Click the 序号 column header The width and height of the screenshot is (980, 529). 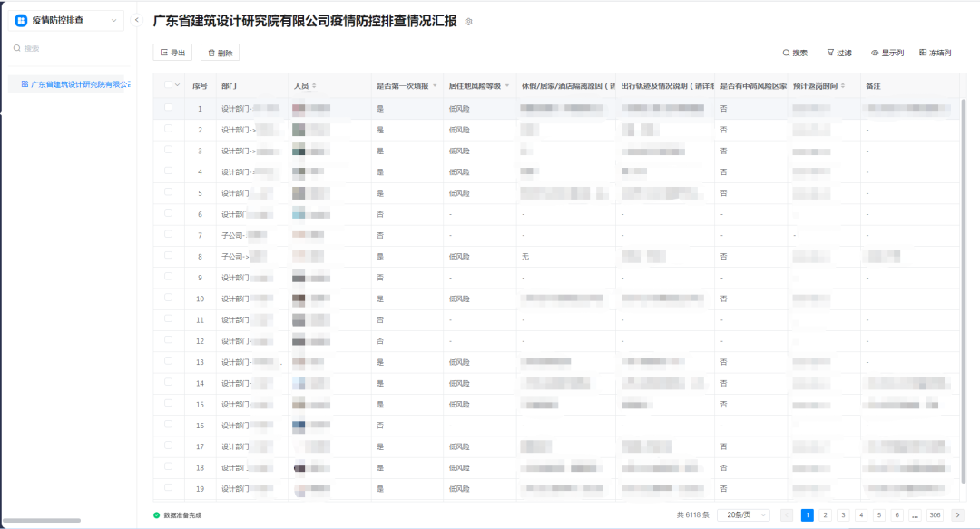point(200,85)
